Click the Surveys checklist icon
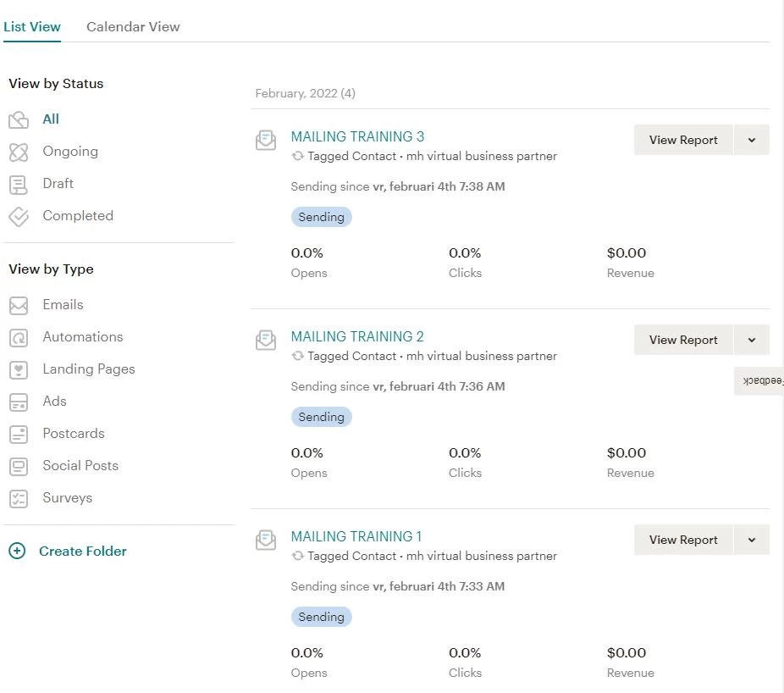 pyautogui.click(x=19, y=498)
